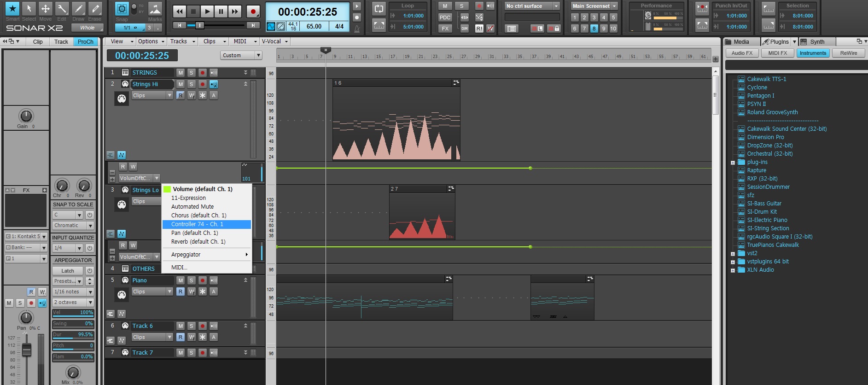The image size is (868, 385).
Task: Stop playback in the transport
Action: (x=193, y=12)
